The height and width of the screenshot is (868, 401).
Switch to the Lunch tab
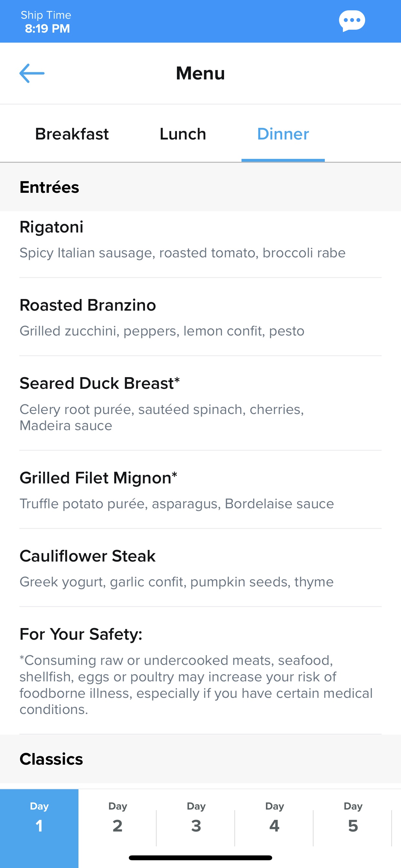point(183,134)
